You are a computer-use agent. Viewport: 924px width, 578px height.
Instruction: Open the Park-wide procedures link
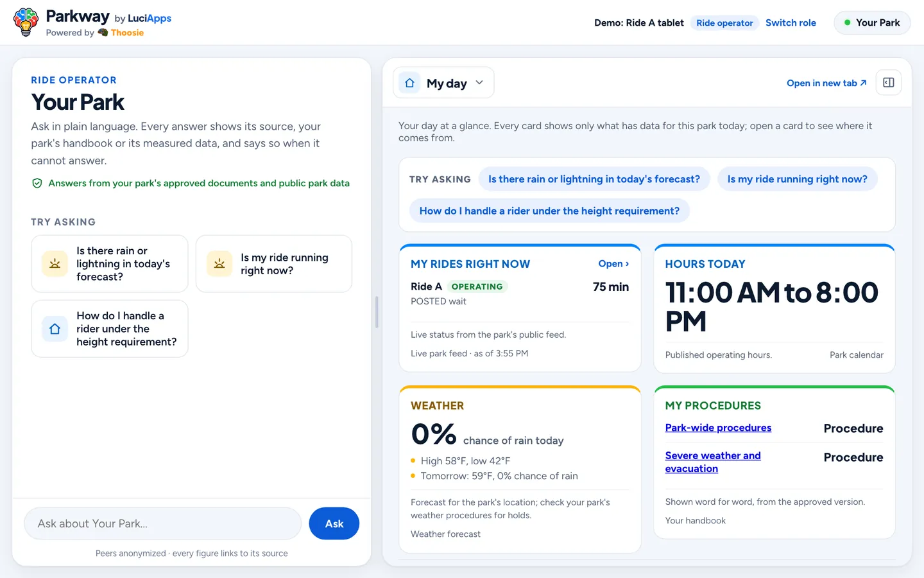tap(718, 428)
